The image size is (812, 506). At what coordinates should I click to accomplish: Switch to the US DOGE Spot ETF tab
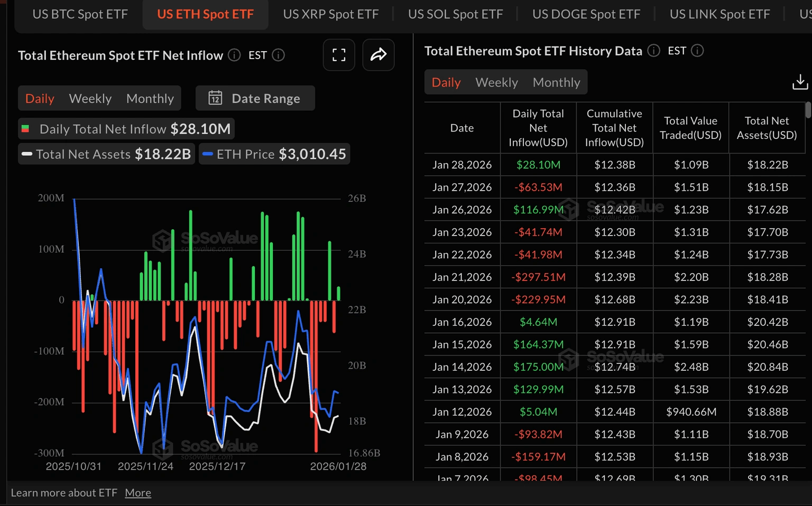pos(586,14)
